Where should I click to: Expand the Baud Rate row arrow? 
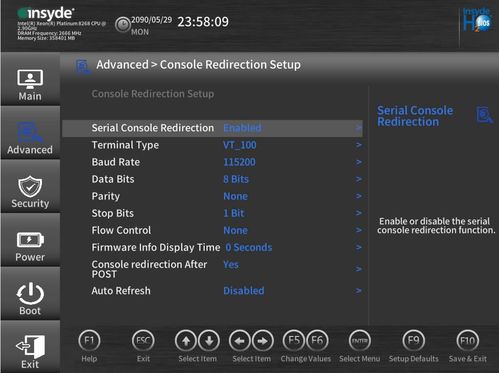[x=359, y=162]
